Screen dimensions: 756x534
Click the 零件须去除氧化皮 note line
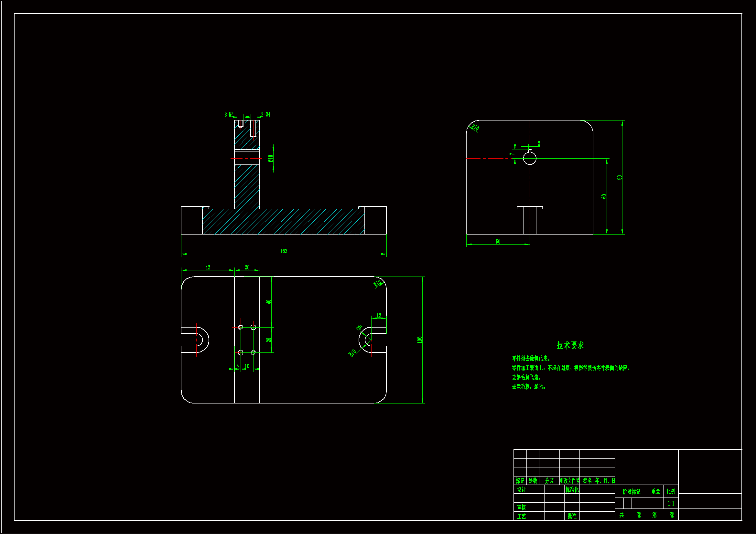point(531,358)
